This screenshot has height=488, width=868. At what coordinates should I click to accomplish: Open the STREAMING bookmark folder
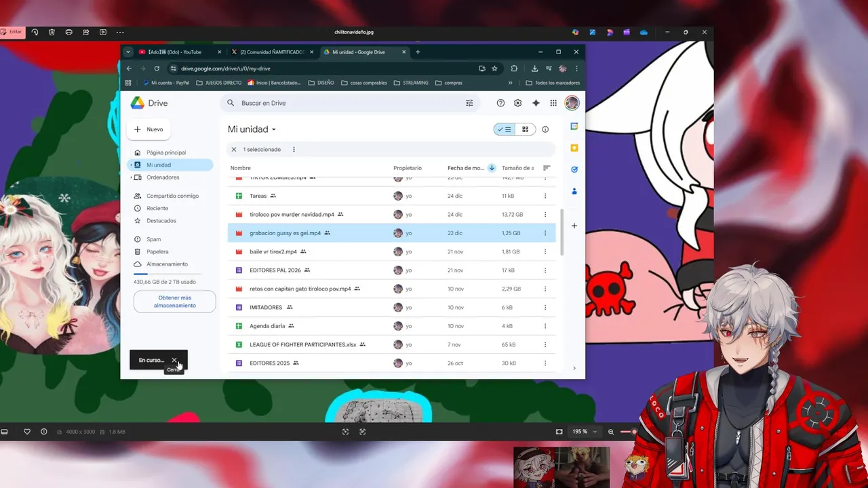point(412,83)
